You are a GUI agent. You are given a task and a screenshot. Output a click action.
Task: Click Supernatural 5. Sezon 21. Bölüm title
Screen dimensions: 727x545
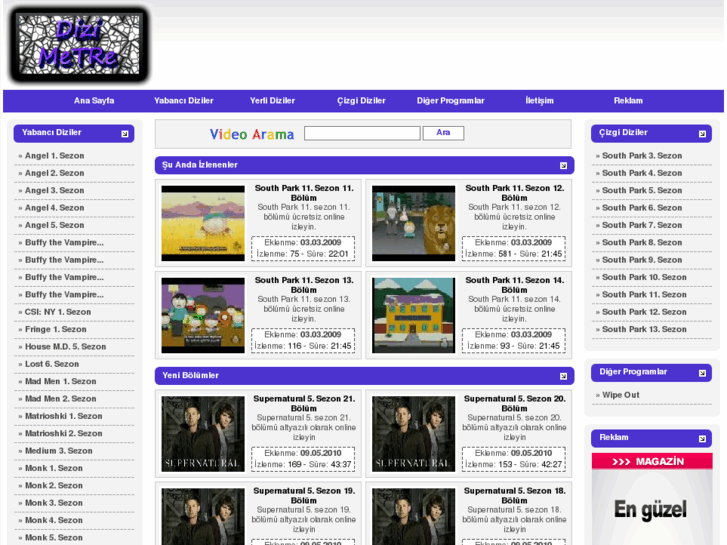click(x=304, y=404)
